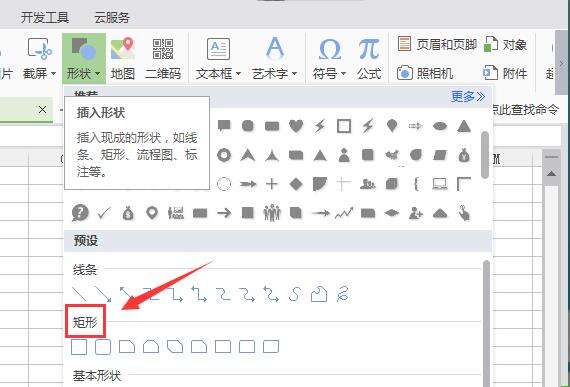This screenshot has height=387, width=570.
Task: Click the recommended shapes scrollbar thumb
Action: point(485,155)
